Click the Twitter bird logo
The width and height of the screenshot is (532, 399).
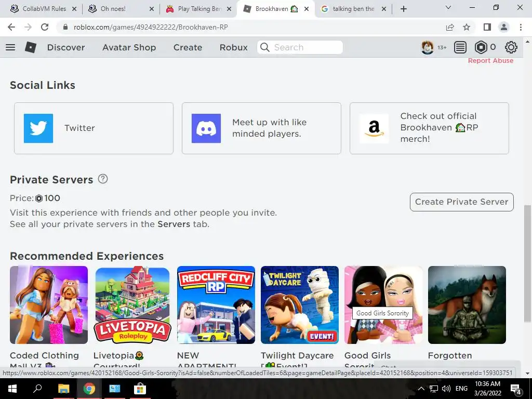[38, 128]
